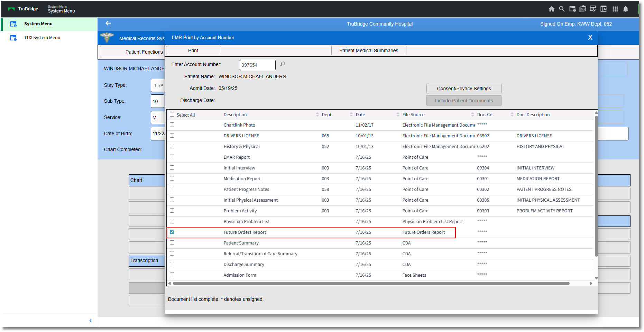Check the Physician Problem List checkbox
644x332 pixels.
click(172, 221)
